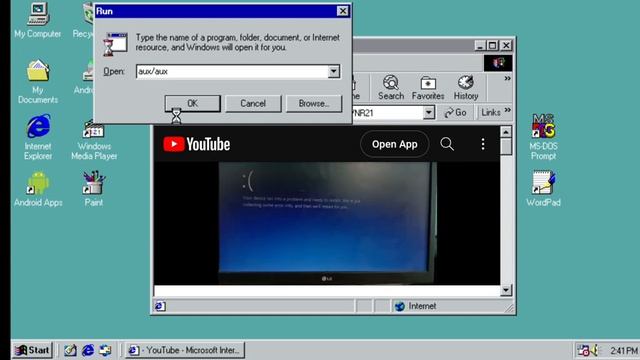Screen dimensions: 640x360
Task: Click the IE vertical scrollbar thumb
Action: [506, 147]
